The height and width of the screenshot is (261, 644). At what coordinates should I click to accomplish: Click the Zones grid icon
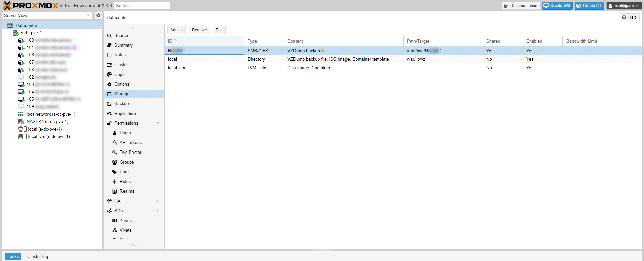tap(115, 221)
